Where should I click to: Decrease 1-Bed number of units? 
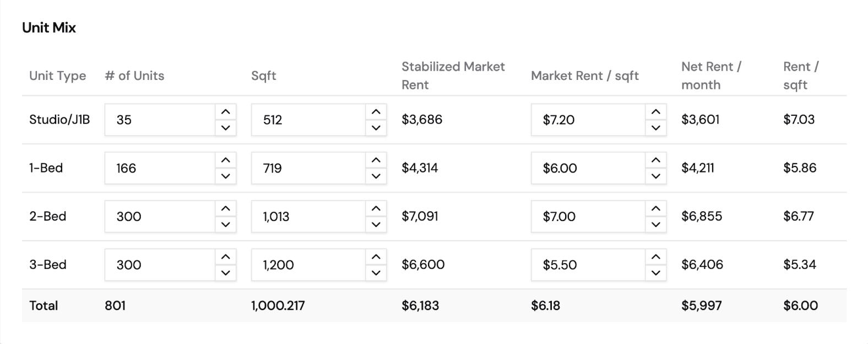[225, 176]
